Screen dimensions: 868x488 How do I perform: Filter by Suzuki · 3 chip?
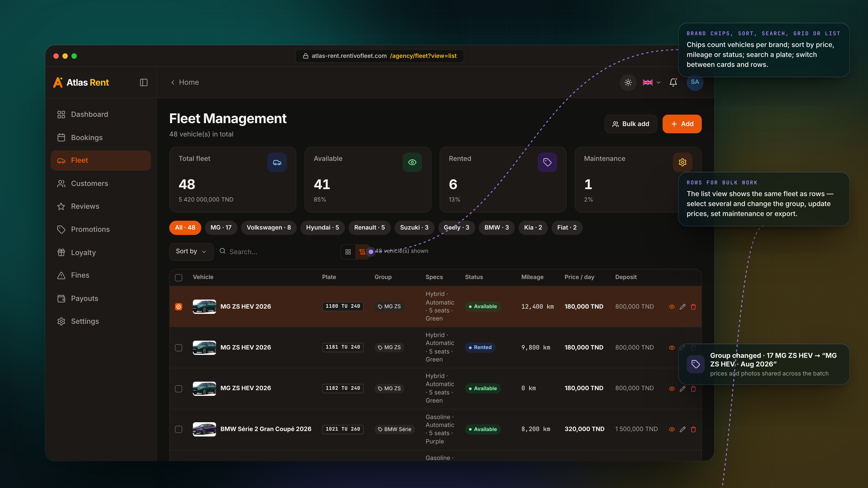pyautogui.click(x=414, y=228)
